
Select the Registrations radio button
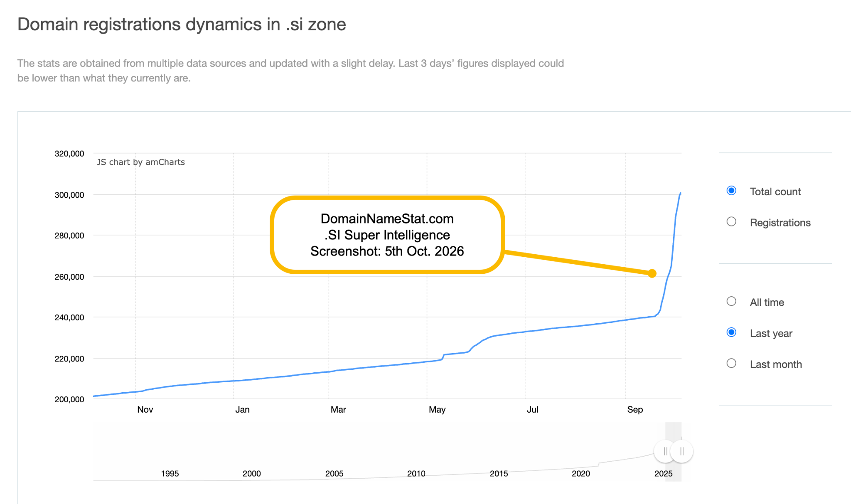731,222
